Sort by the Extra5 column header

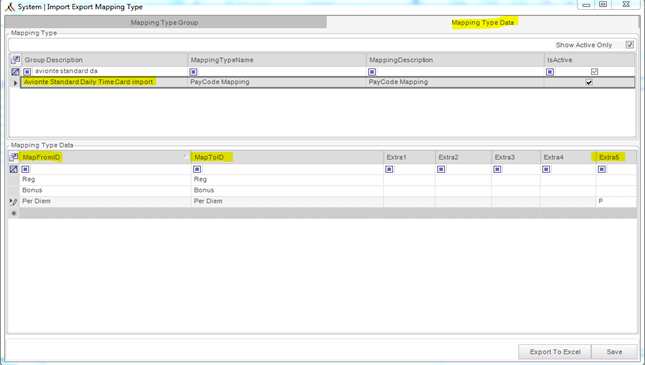(x=616, y=157)
